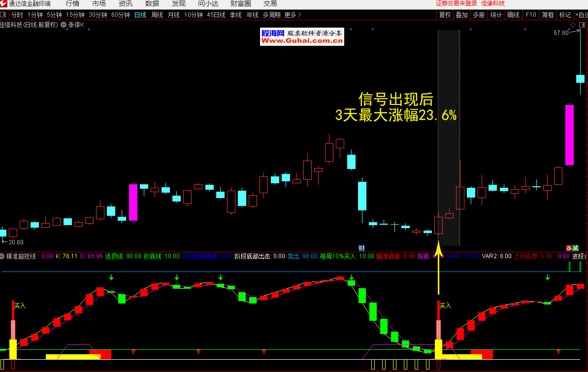
Task: Click the red 涨减 marker badge
Action: [x=572, y=248]
